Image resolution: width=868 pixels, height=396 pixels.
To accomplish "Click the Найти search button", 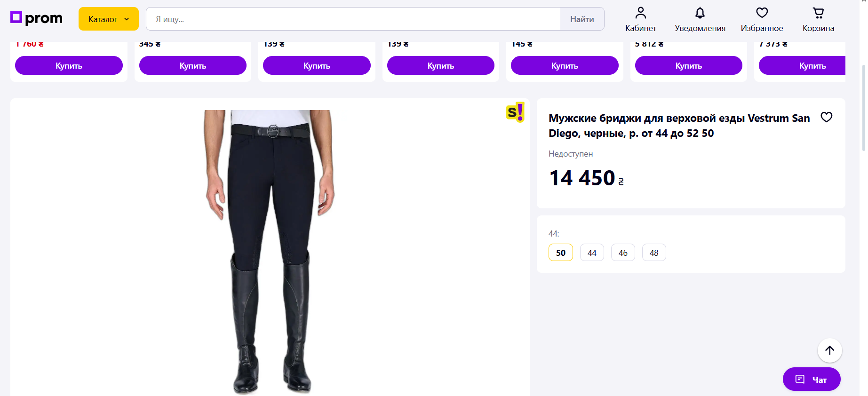I will (x=582, y=19).
